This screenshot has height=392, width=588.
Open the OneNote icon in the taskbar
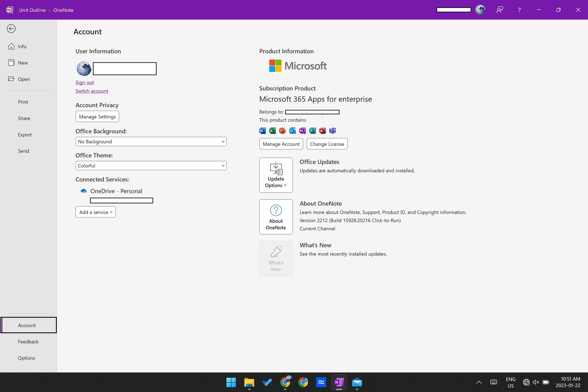(339, 382)
